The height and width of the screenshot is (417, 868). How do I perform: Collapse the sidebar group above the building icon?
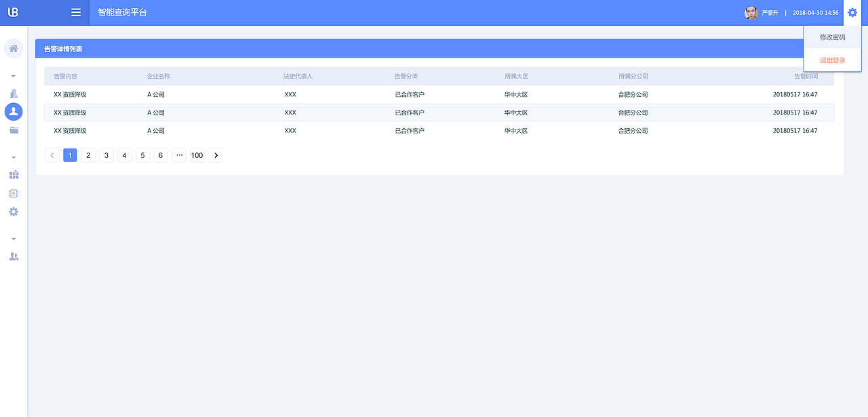14,76
